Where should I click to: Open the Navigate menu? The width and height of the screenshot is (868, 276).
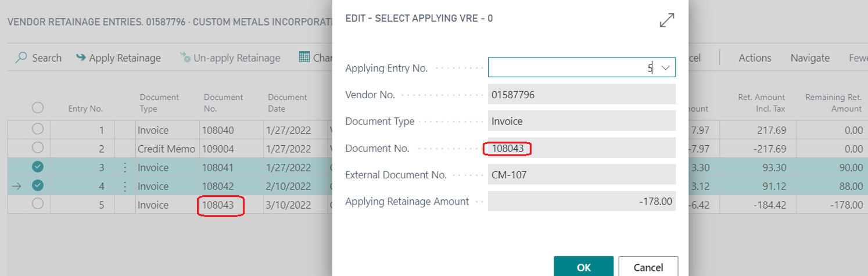tap(810, 58)
